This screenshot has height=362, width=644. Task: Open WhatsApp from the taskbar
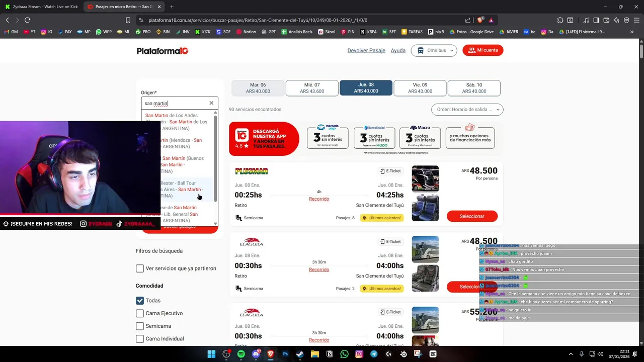pos(344,354)
